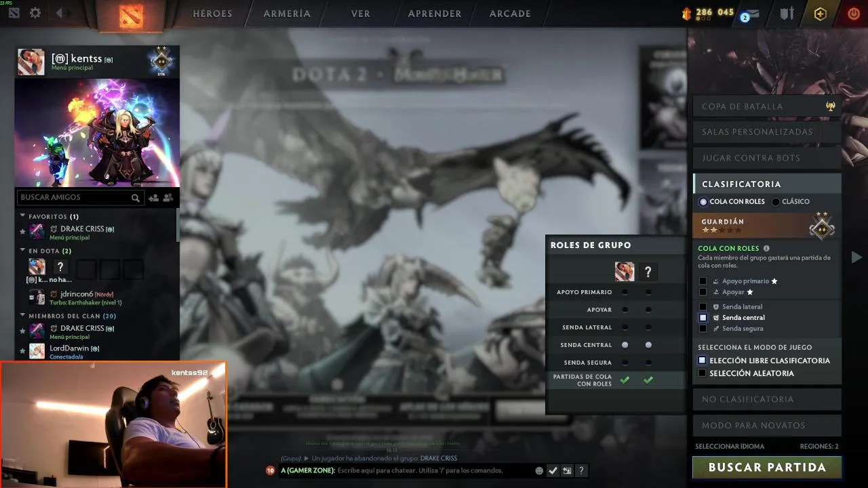The image size is (868, 488).
Task: Open the Arcade tab
Action: [510, 14]
